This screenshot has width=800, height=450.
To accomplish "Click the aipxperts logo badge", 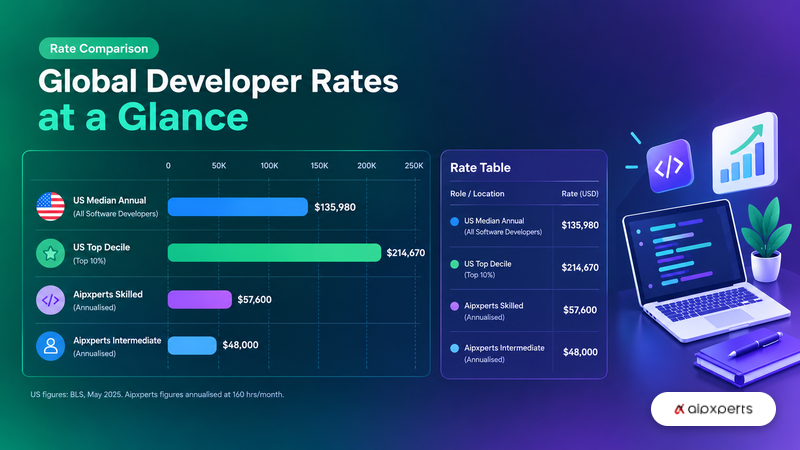I will tap(713, 409).
